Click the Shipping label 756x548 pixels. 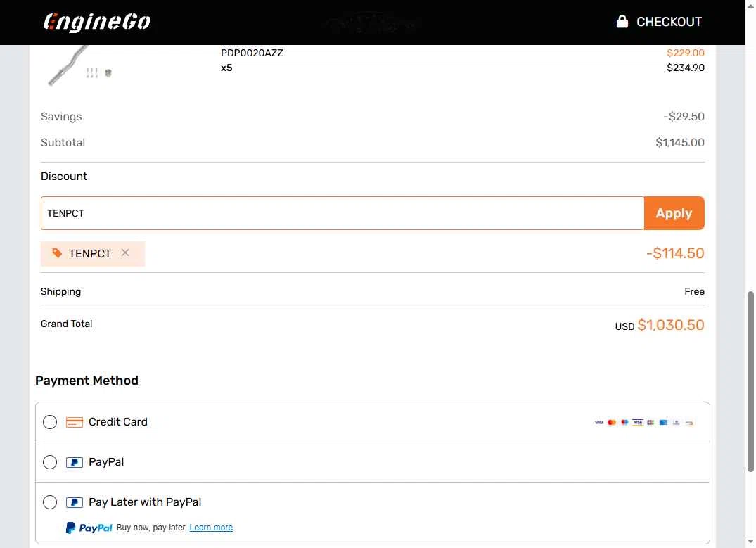(x=60, y=292)
